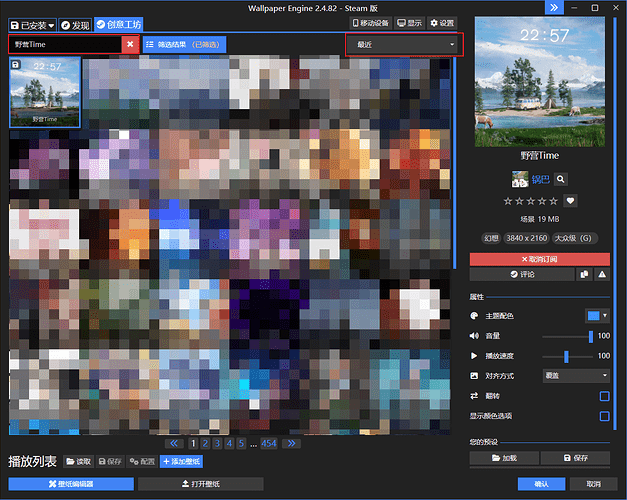Open 设置 (settings) with gear icon
This screenshot has height=500, width=627.
pyautogui.click(x=442, y=23)
